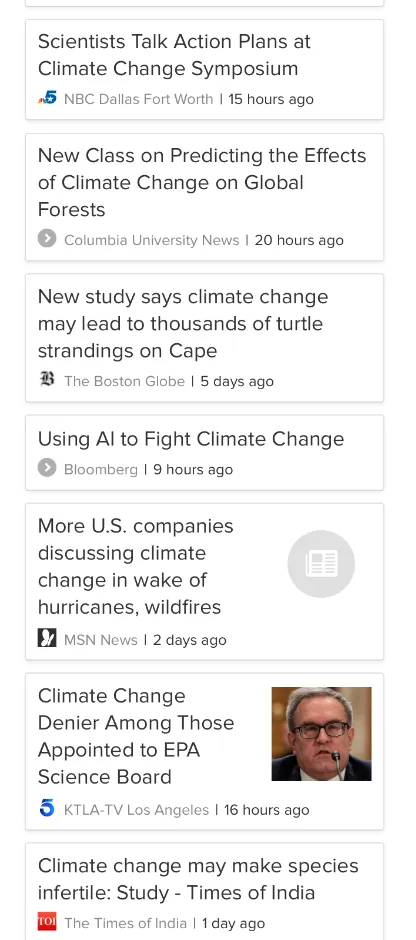Screen dimensions: 416x940
Task: Click the NBC Dallas Fort Worth logo icon
Action: pos(47,98)
